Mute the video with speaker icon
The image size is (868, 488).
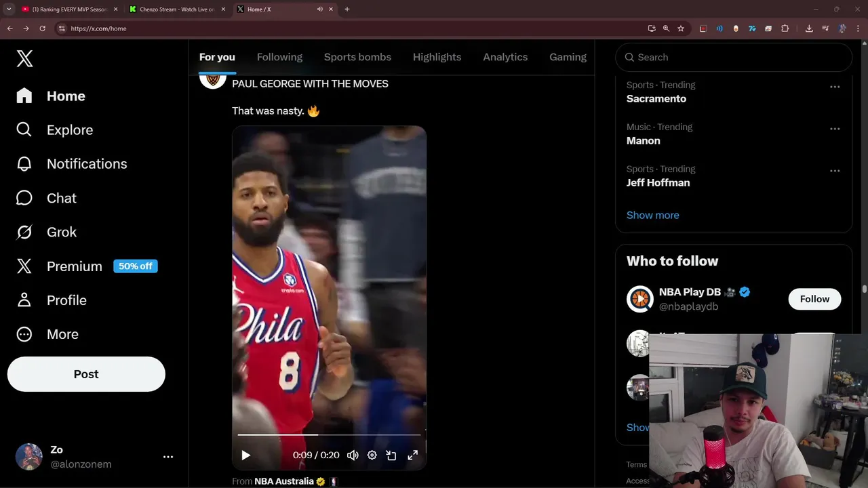353,455
